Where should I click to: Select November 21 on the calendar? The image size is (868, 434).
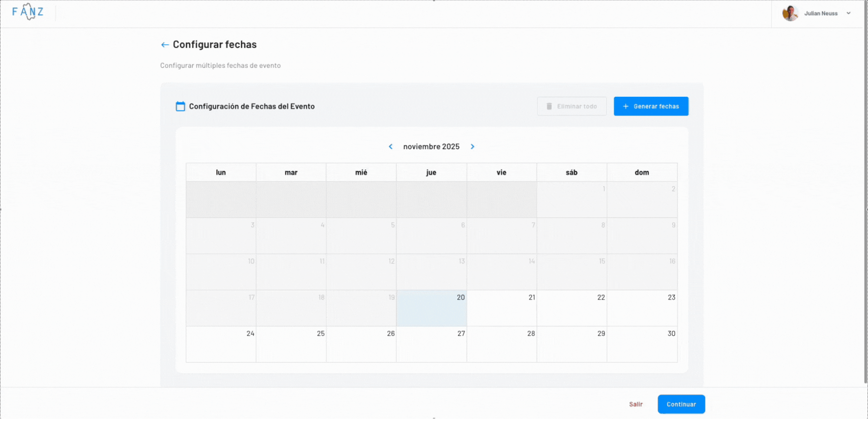(502, 308)
